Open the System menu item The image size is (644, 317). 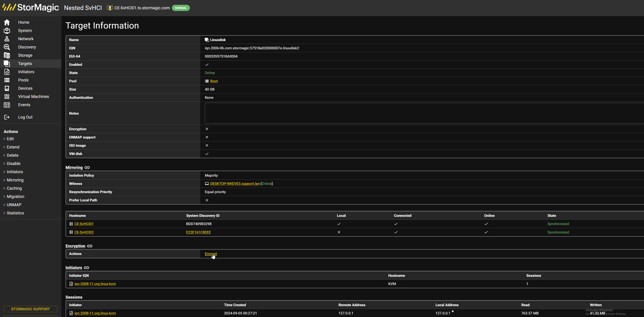point(25,31)
